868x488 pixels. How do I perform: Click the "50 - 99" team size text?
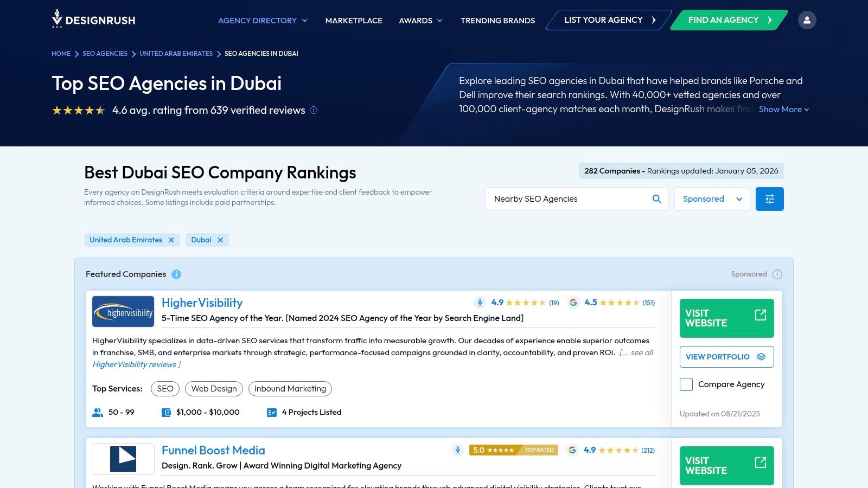(x=122, y=413)
